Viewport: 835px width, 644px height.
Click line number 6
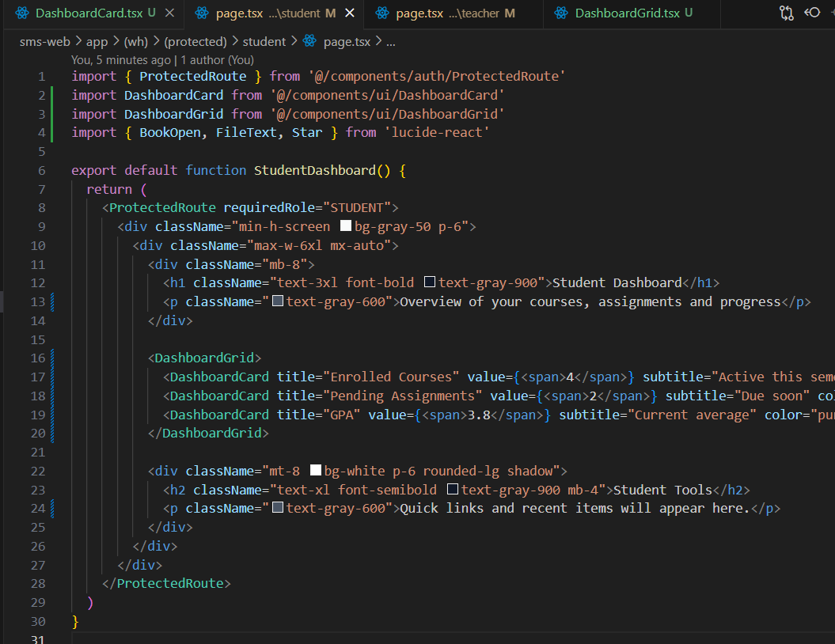point(42,170)
